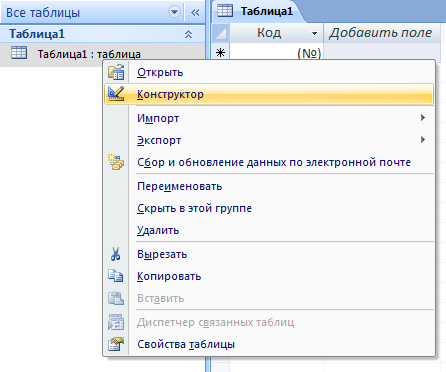Click the Добавить поле column header
The height and width of the screenshot is (372, 446).
click(381, 33)
